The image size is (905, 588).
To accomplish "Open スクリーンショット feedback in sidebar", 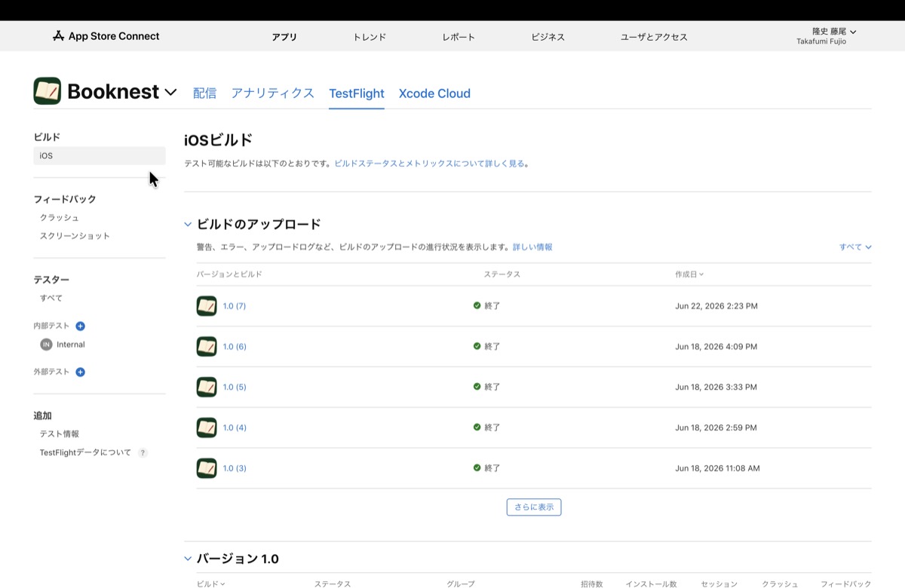I will (75, 236).
